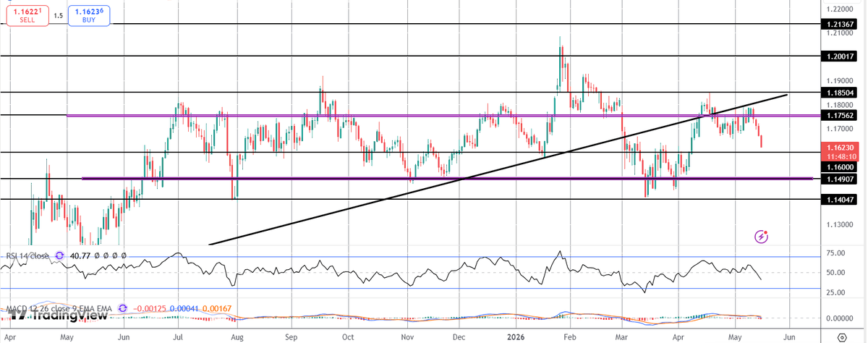Click the Mar label on the time axis
The image size is (868, 343).
[x=623, y=337]
